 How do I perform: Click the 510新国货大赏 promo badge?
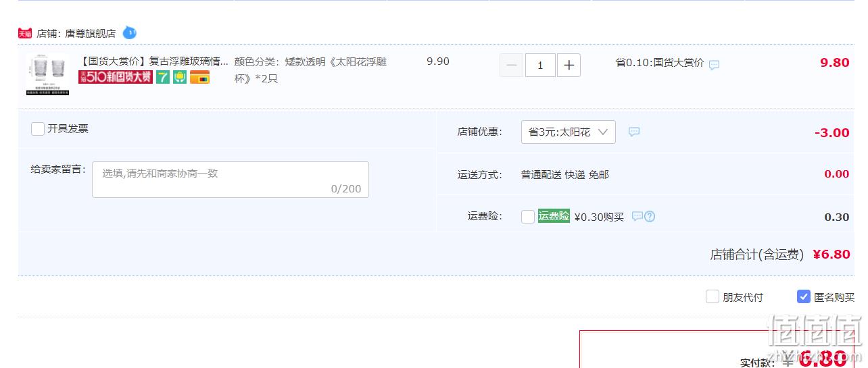(x=116, y=77)
